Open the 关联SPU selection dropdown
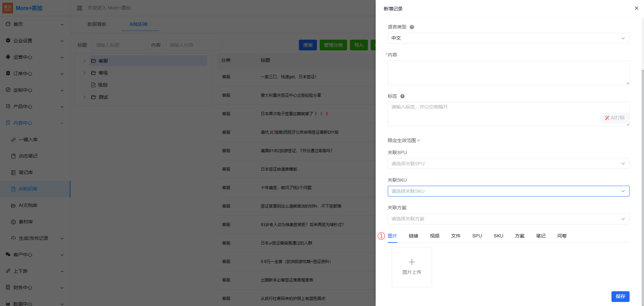644x306 pixels. click(508, 164)
